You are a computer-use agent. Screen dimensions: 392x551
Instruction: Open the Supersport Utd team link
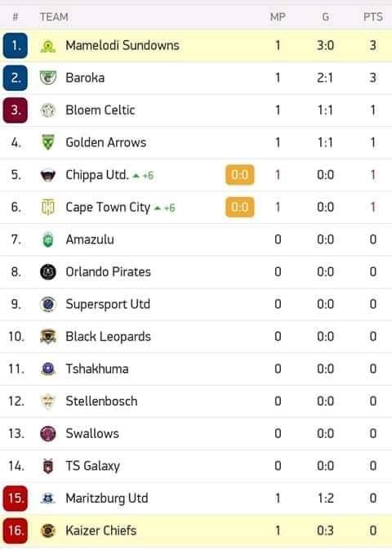[108, 304]
